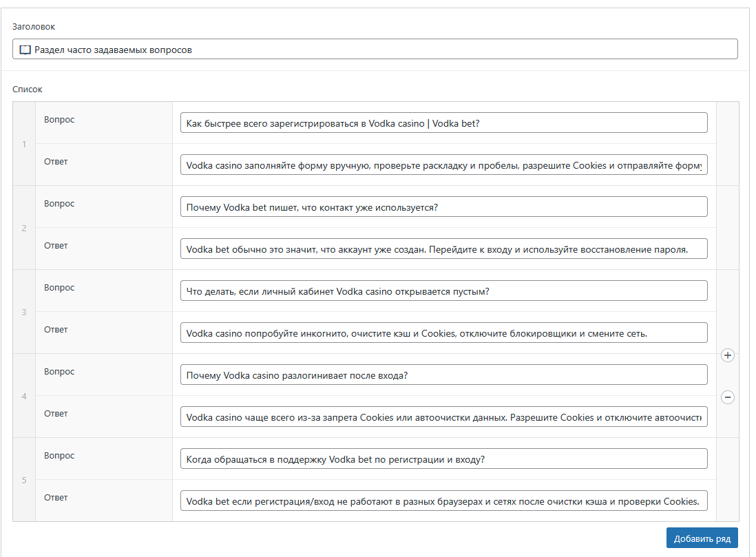Click row 2 answer about password recovery
The width and height of the screenshot is (756, 557).
coord(443,249)
